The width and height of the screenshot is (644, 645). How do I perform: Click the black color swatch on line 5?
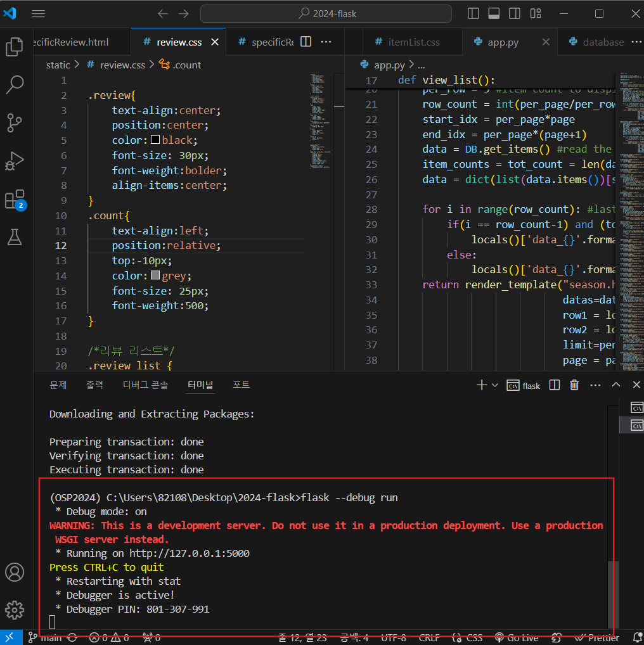155,139
